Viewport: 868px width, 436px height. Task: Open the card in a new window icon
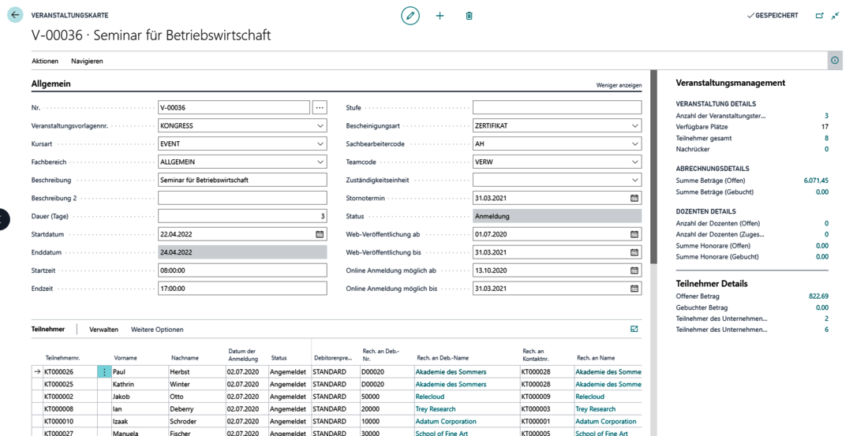(819, 16)
